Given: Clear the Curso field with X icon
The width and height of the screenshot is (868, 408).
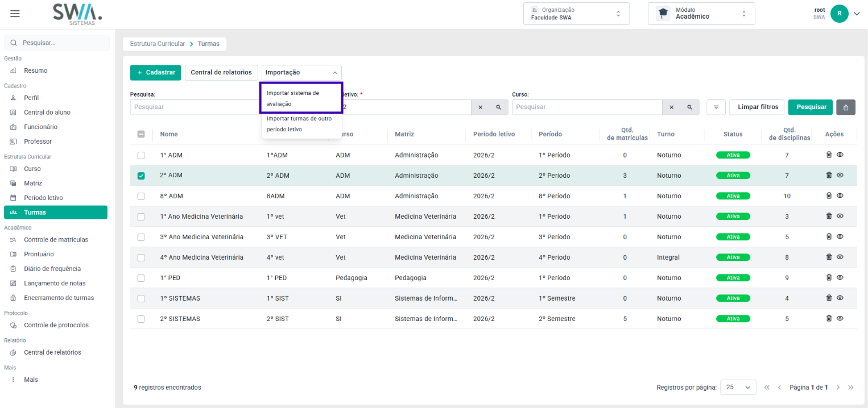Looking at the screenshot, I should pyautogui.click(x=671, y=107).
